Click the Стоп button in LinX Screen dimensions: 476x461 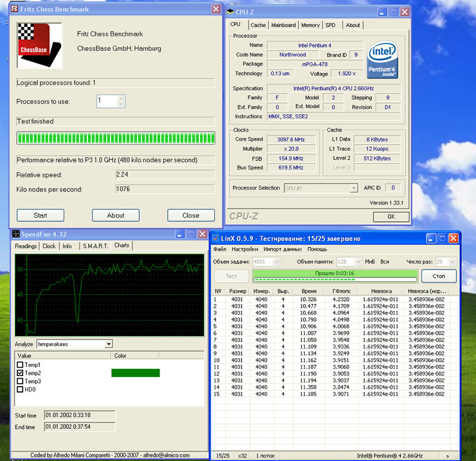pos(439,276)
